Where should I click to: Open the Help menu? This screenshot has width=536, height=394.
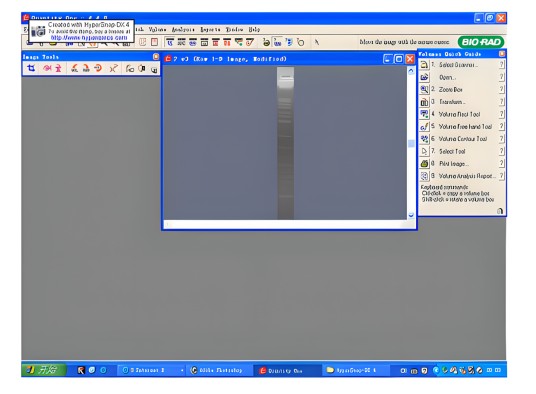254,29
